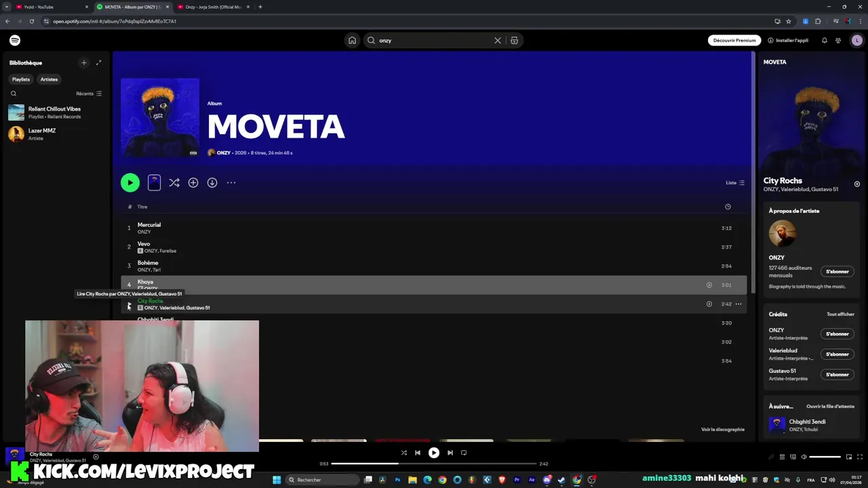868x488 pixels.
Task: Open the album preview thumbnail button
Action: coord(154,182)
